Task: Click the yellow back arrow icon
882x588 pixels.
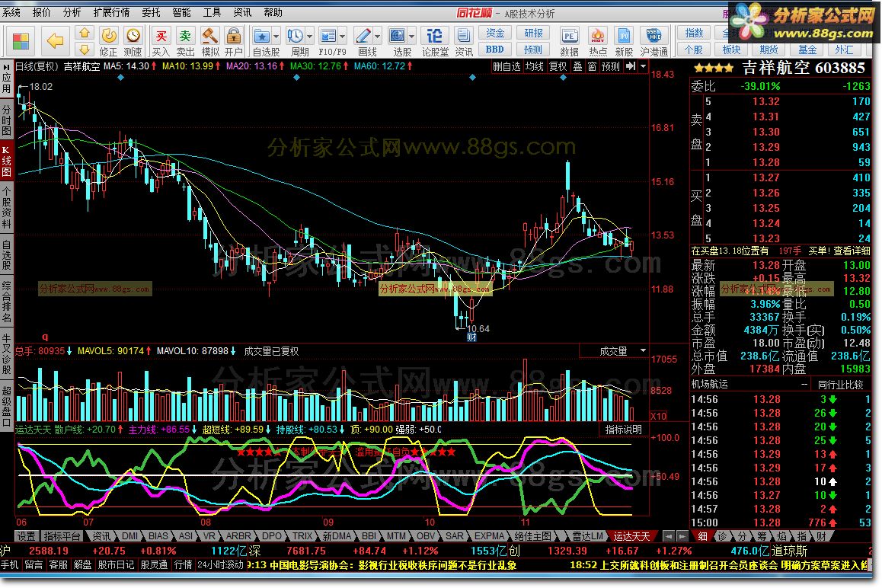Action: [x=55, y=40]
